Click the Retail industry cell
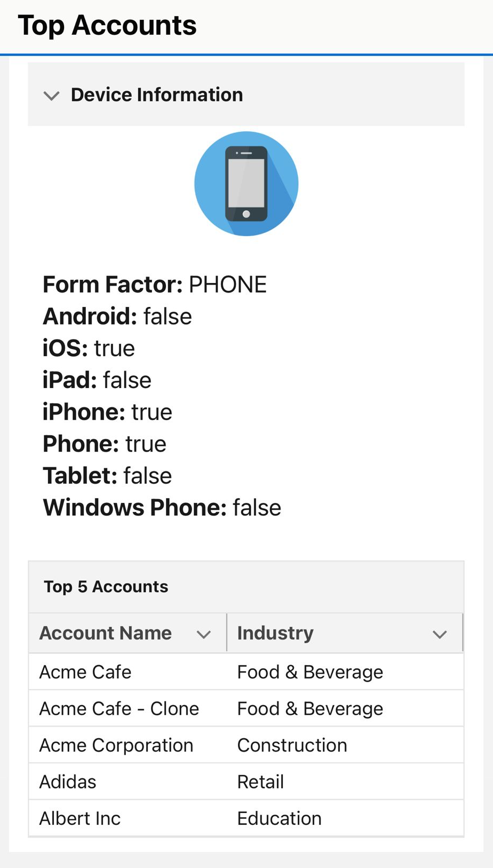 coord(260,782)
